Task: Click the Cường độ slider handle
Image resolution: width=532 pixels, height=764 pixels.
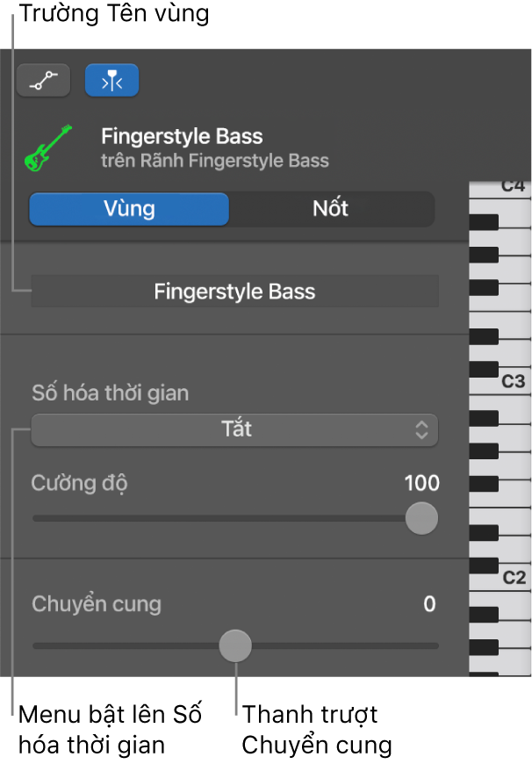Action: (x=421, y=519)
